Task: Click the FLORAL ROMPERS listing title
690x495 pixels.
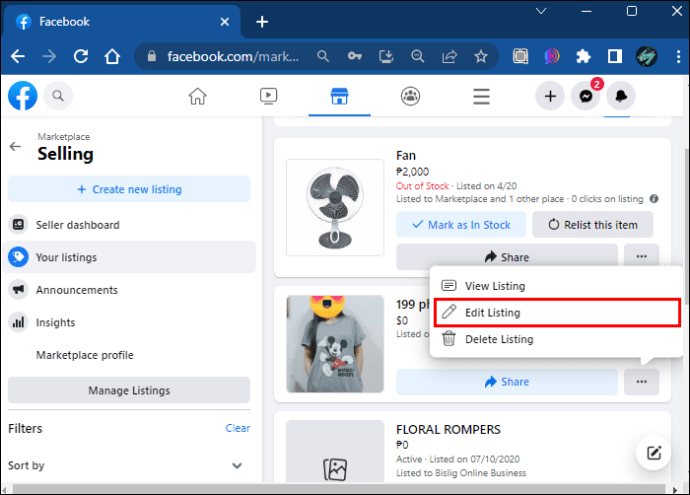Action: 448,429
